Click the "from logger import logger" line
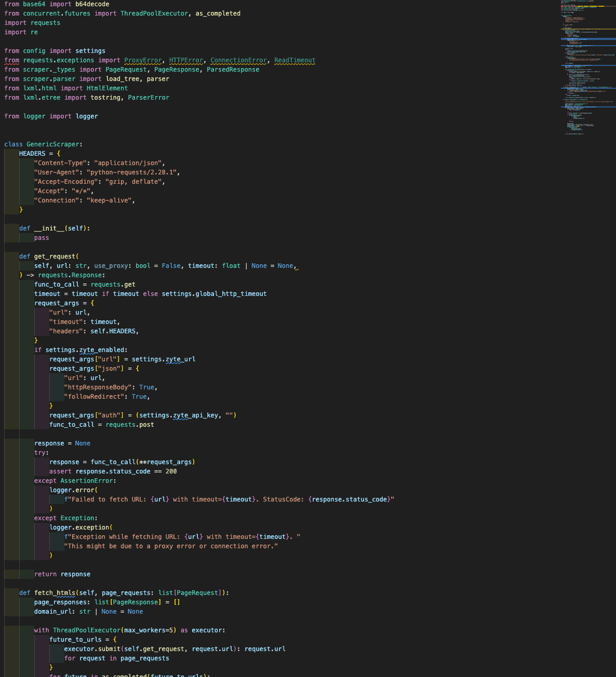The height and width of the screenshot is (677, 616). pyautogui.click(x=51, y=116)
